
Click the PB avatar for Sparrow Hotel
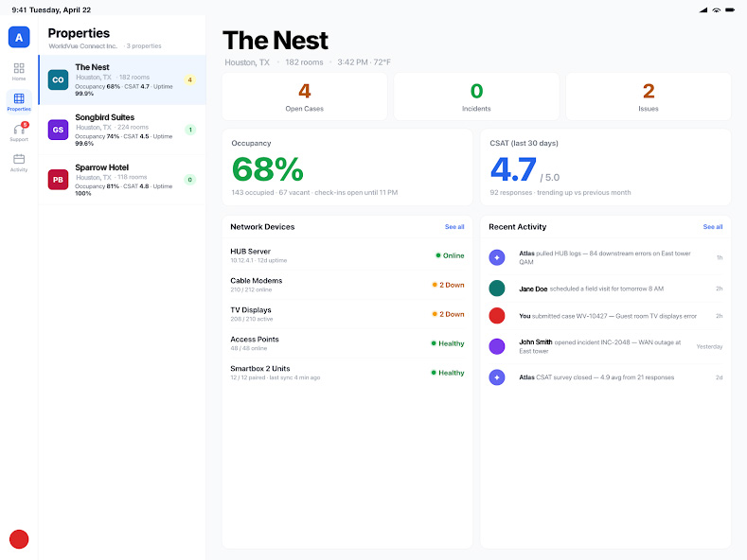(58, 180)
